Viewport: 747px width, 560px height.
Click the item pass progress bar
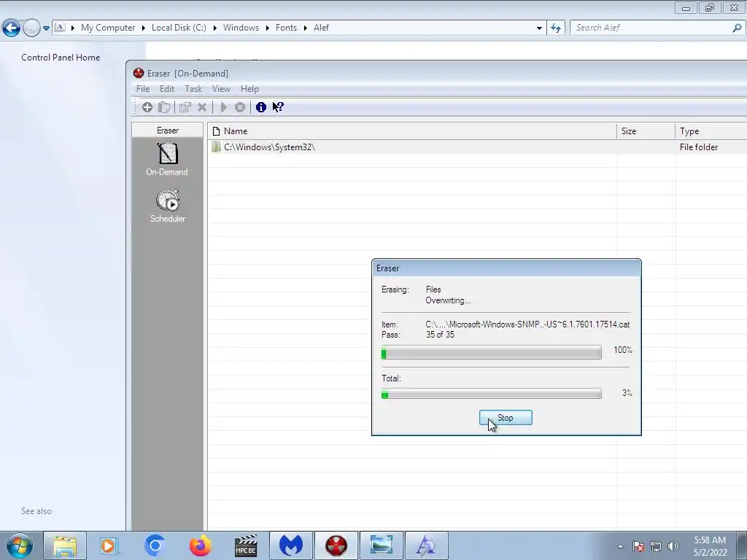pos(491,353)
